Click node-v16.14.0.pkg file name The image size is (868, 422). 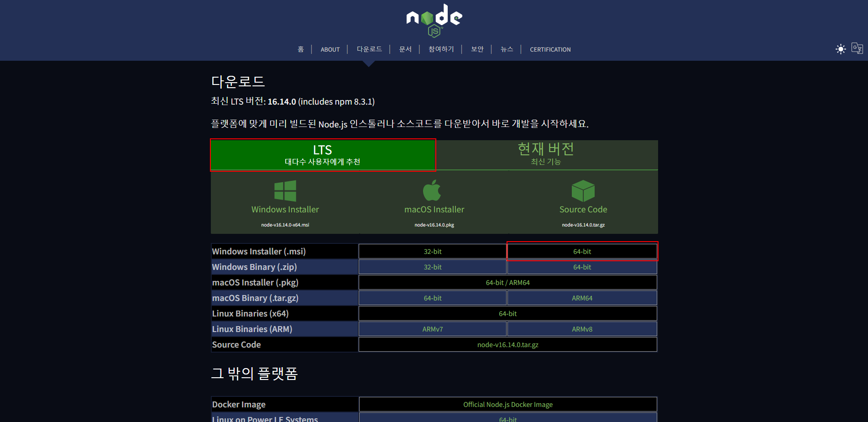pos(434,225)
